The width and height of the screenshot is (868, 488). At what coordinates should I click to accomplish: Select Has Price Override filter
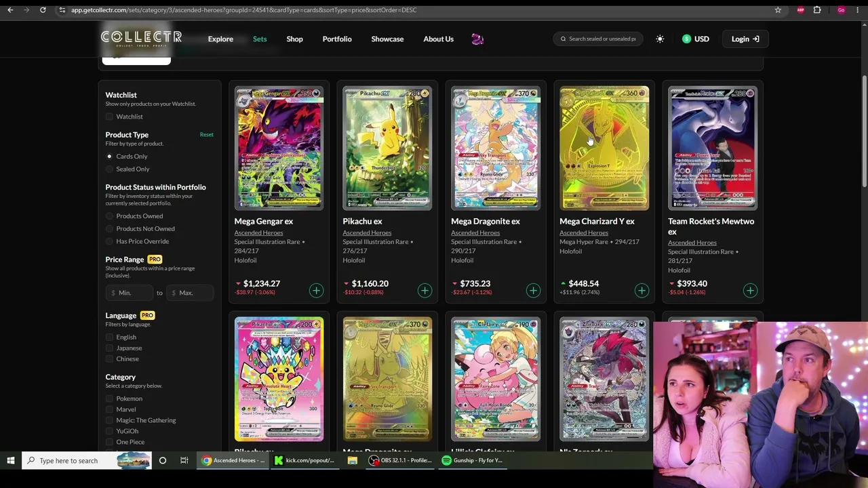click(109, 241)
